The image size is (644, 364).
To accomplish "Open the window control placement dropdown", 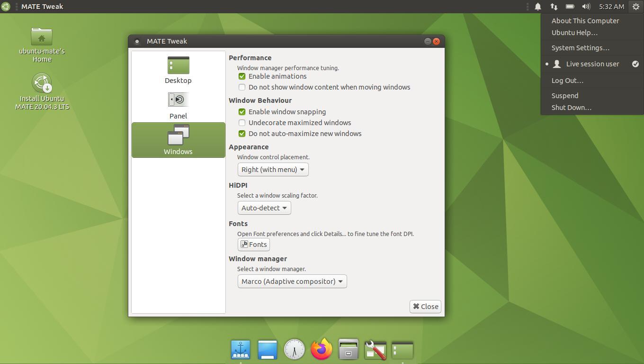I will (x=273, y=169).
